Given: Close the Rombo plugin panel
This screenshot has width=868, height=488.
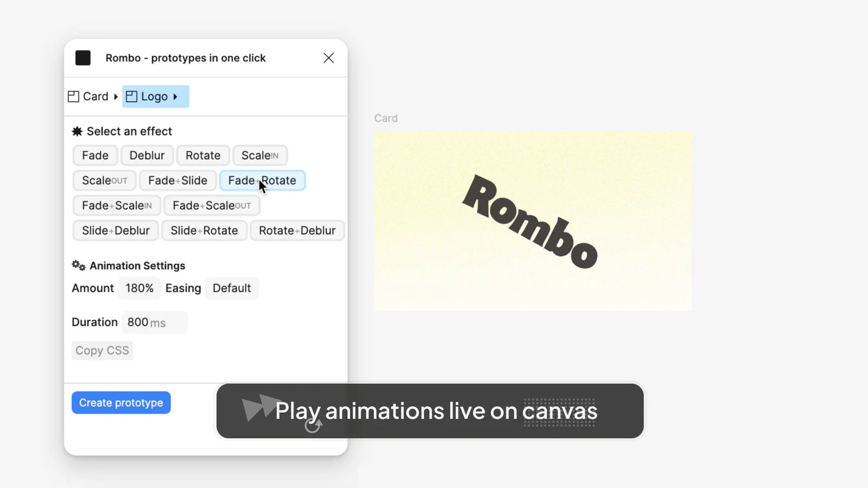Looking at the screenshot, I should pos(329,58).
